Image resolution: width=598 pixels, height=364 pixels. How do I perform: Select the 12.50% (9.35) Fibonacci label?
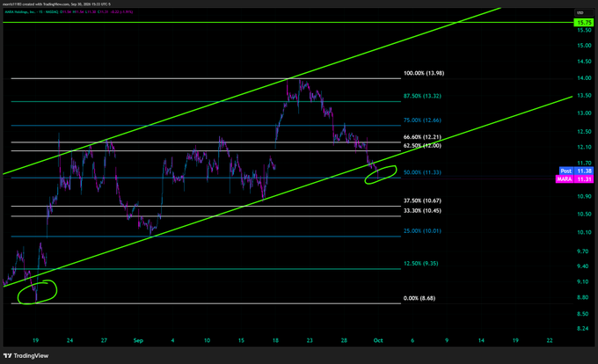tap(420, 264)
